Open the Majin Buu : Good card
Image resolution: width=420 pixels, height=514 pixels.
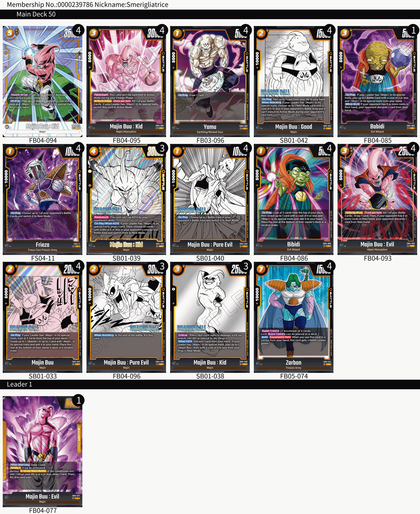pyautogui.click(x=293, y=81)
